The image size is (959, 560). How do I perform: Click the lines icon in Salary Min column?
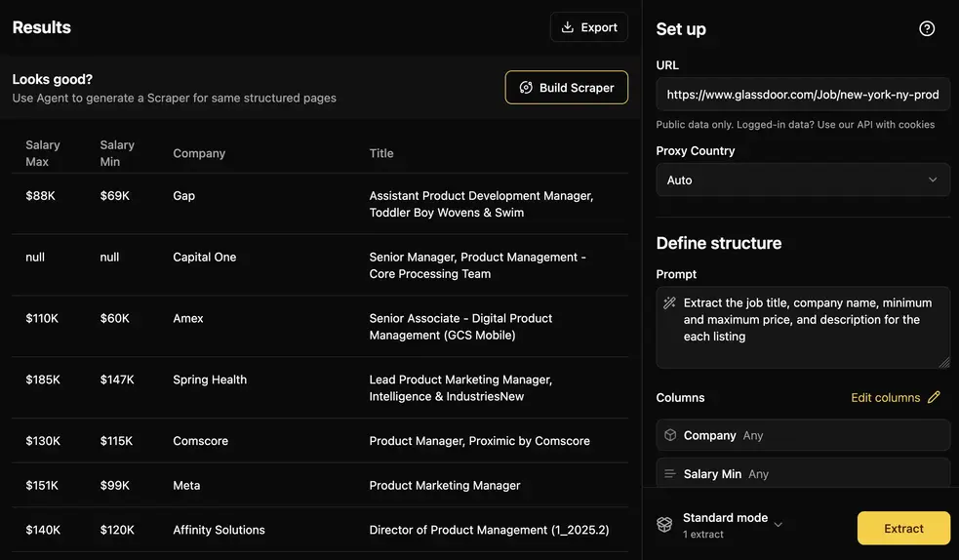tap(670, 474)
